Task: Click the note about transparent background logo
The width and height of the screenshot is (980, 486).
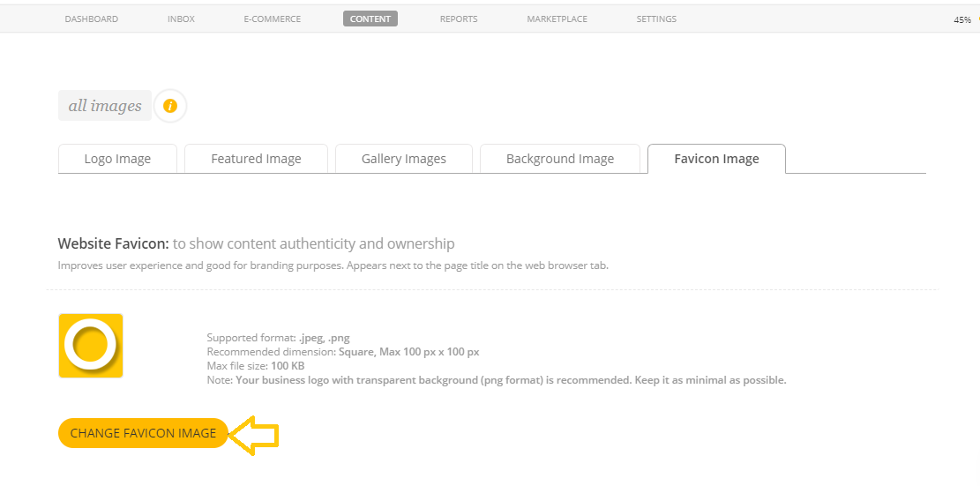Action: coord(497,380)
